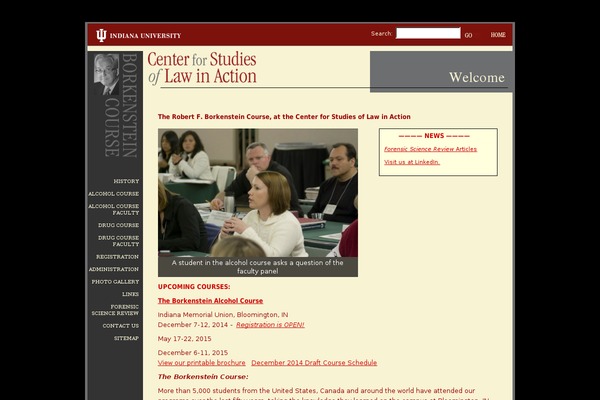This screenshot has height=400, width=600.
Task: Open the Drug Course sidebar item
Action: [119, 225]
